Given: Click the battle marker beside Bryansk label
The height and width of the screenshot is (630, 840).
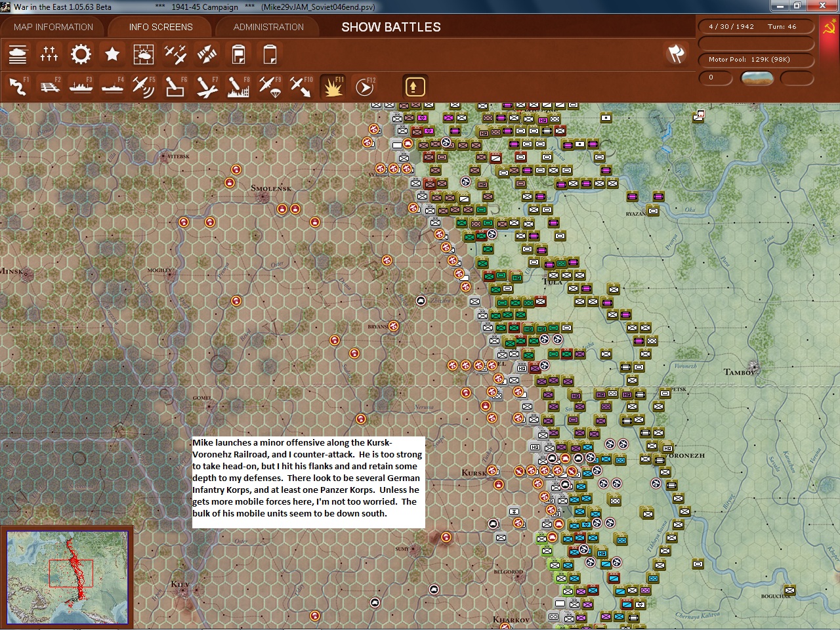Looking at the screenshot, I should click(394, 325).
